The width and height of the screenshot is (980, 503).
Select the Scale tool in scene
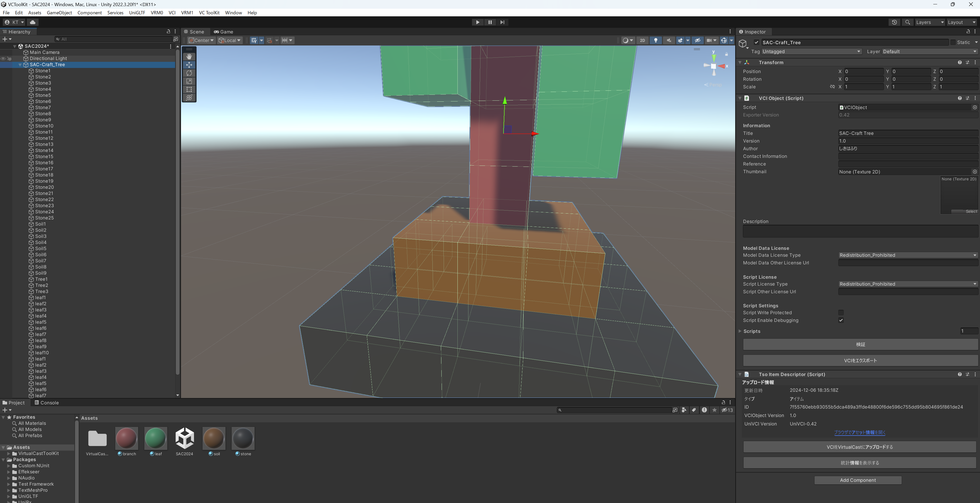[189, 81]
